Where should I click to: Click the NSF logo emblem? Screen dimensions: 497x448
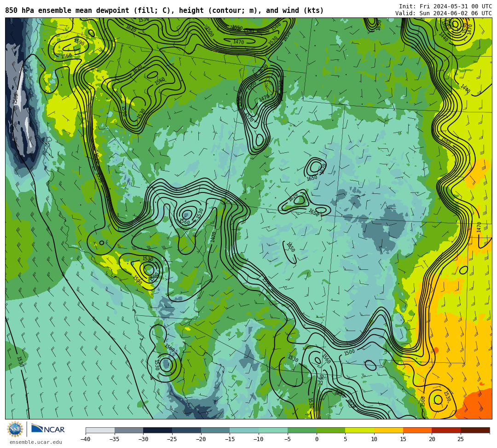click(x=15, y=429)
